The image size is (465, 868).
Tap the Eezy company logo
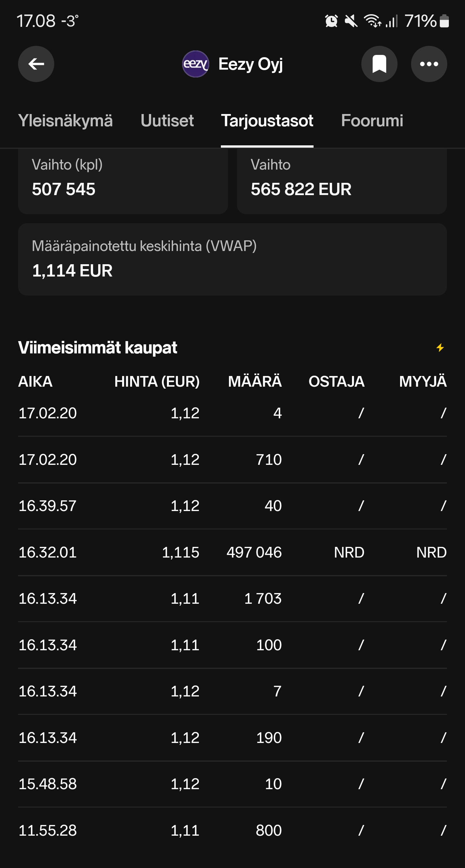(x=195, y=64)
